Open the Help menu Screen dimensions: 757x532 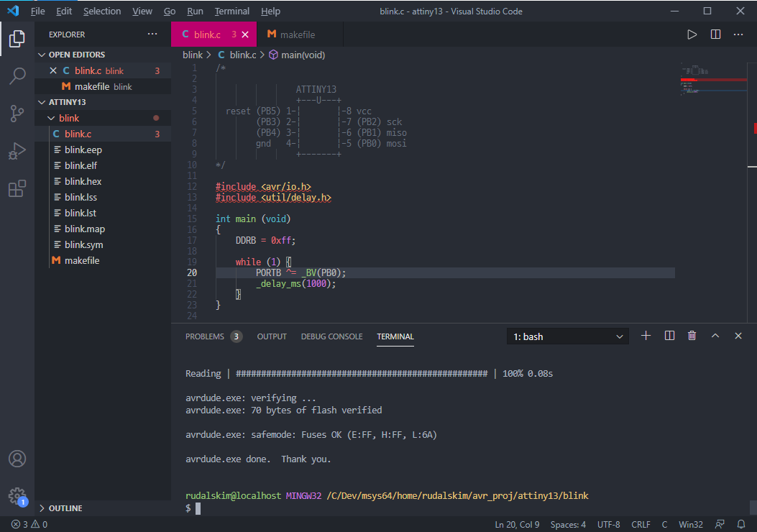270,11
